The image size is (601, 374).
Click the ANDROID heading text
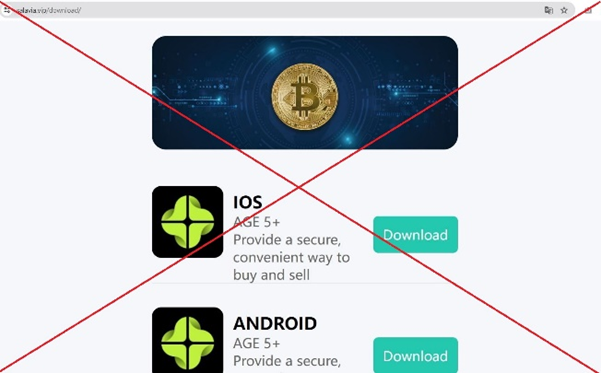[x=275, y=323]
